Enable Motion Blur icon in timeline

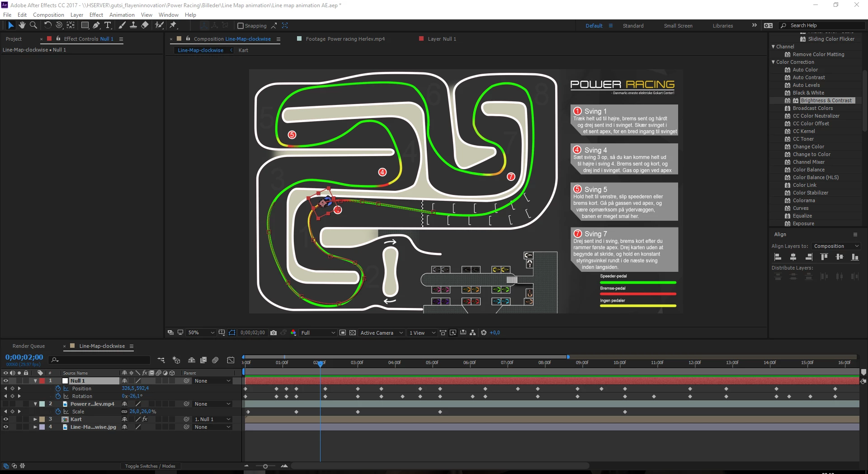click(216, 360)
